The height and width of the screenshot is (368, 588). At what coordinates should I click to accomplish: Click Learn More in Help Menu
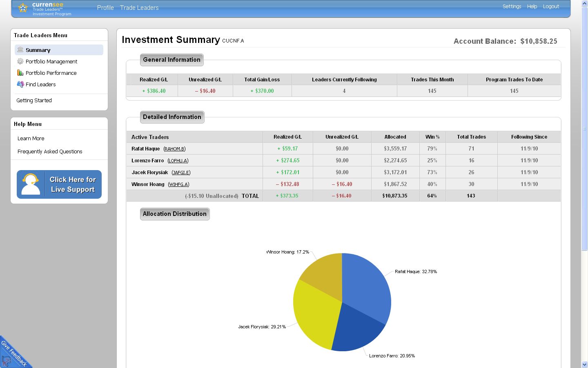[x=31, y=139]
